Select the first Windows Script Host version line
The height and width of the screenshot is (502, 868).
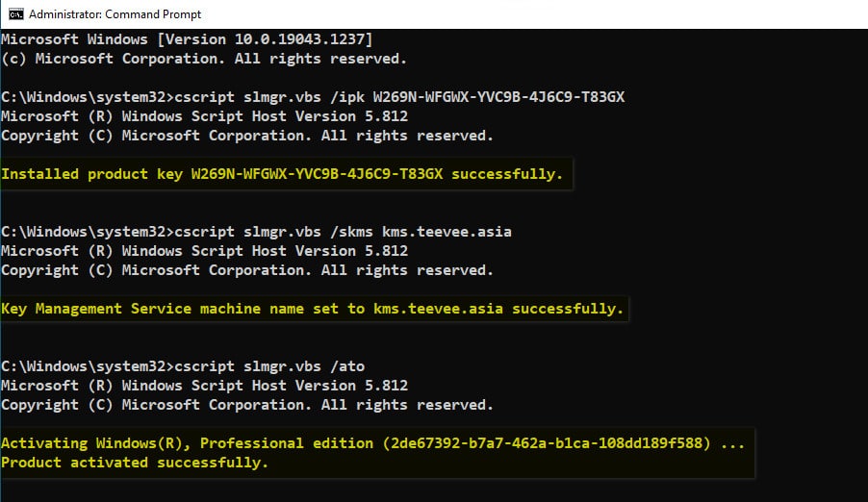coord(205,116)
